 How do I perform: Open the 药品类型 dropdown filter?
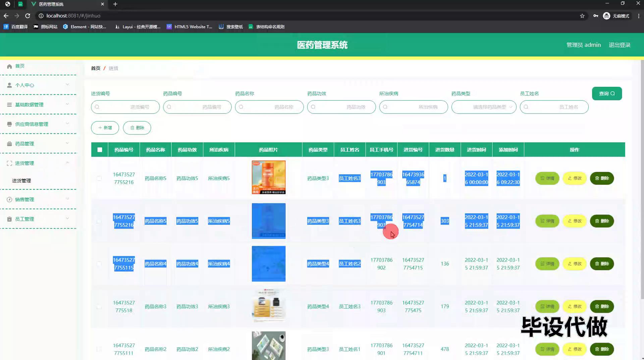point(484,107)
